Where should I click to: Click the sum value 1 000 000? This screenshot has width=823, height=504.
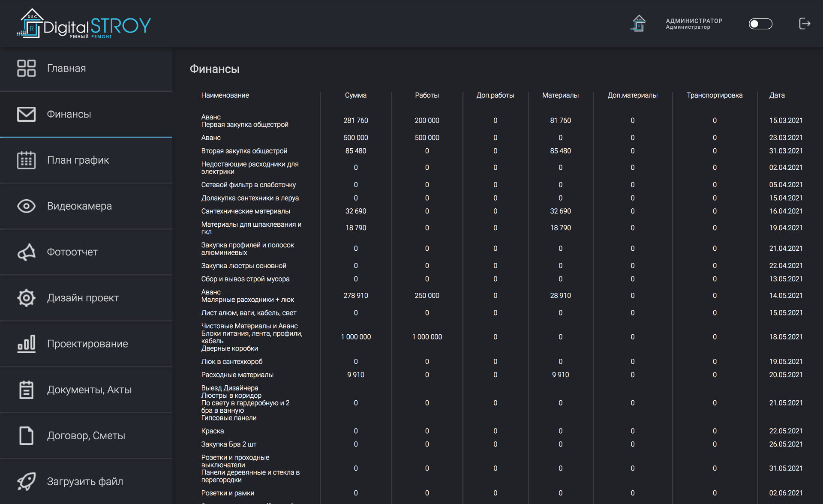(x=356, y=337)
